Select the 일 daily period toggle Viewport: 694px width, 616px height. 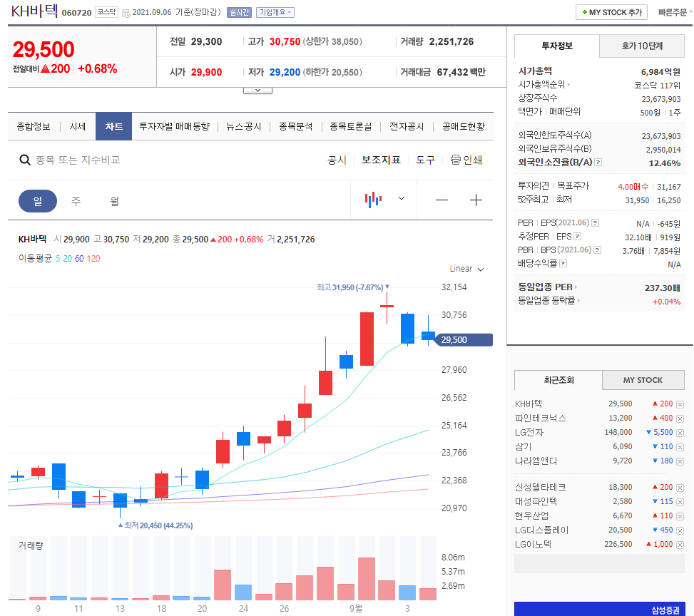pos(38,201)
